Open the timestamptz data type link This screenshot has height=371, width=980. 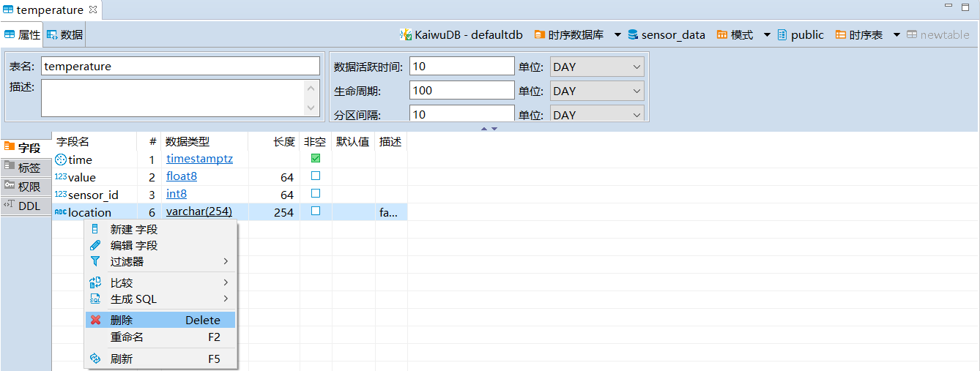tap(199, 159)
